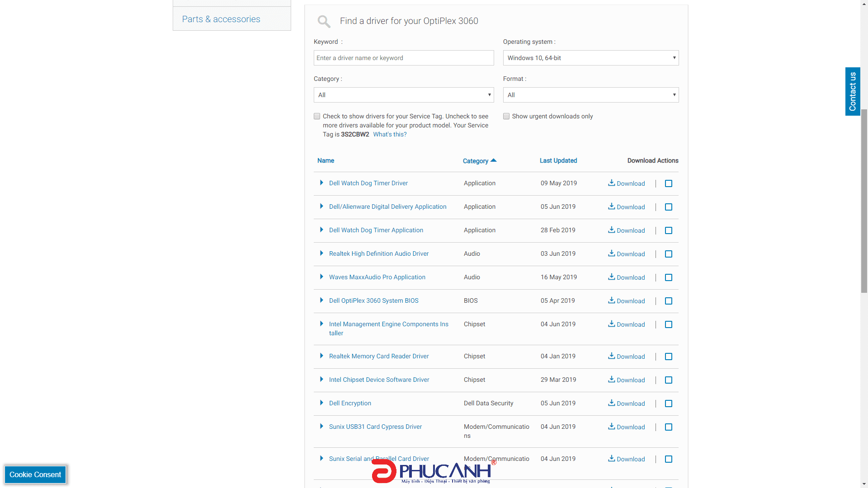Tick the Waves MaxxAudio Pro Application checkbox

pos(669,277)
